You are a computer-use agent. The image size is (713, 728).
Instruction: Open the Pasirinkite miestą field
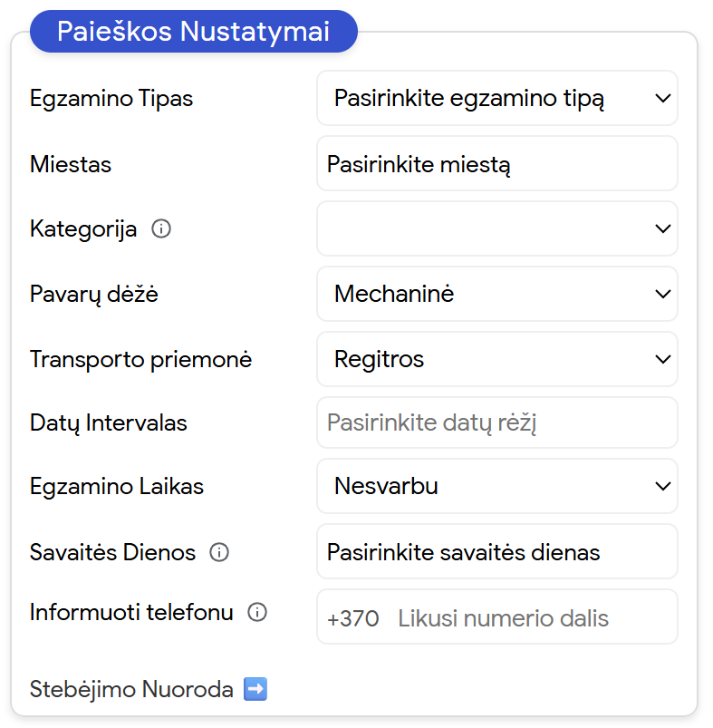(496, 163)
